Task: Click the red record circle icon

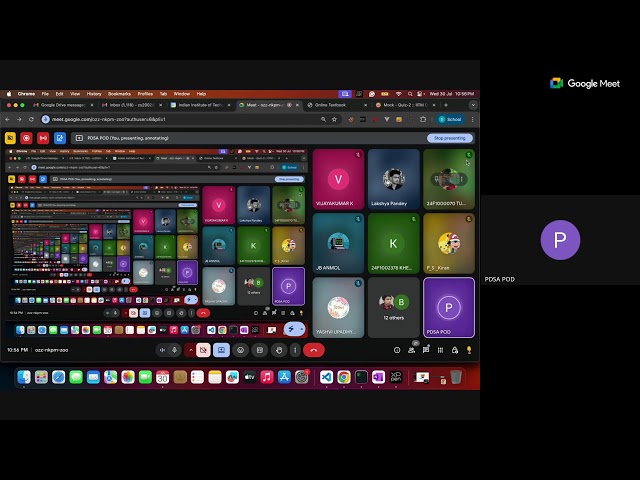Action: pyautogui.click(x=27, y=138)
